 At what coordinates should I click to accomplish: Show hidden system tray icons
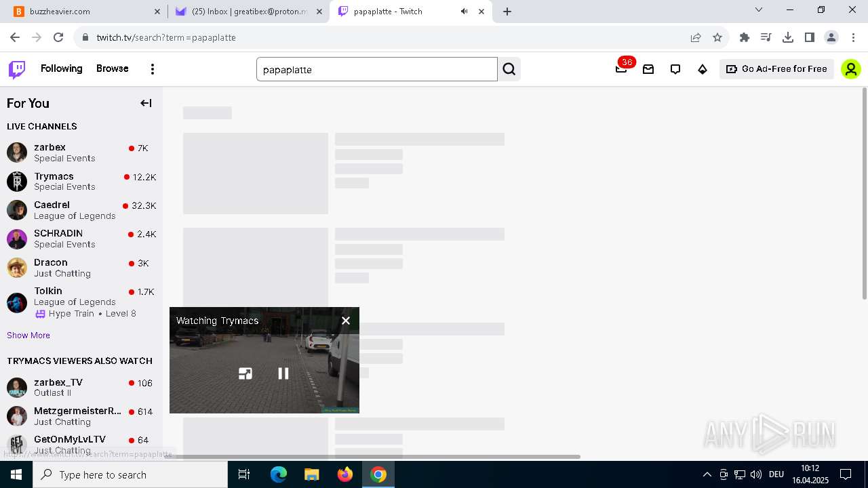(x=707, y=474)
